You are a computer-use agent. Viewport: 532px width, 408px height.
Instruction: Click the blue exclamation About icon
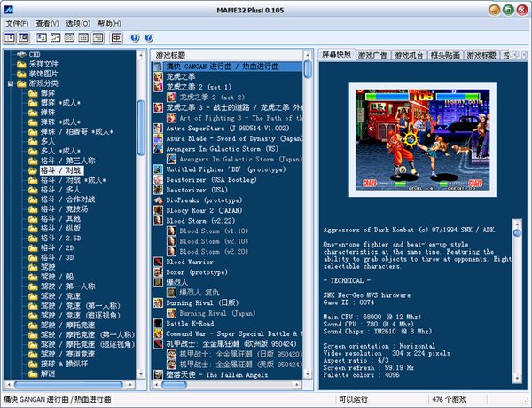135,37
